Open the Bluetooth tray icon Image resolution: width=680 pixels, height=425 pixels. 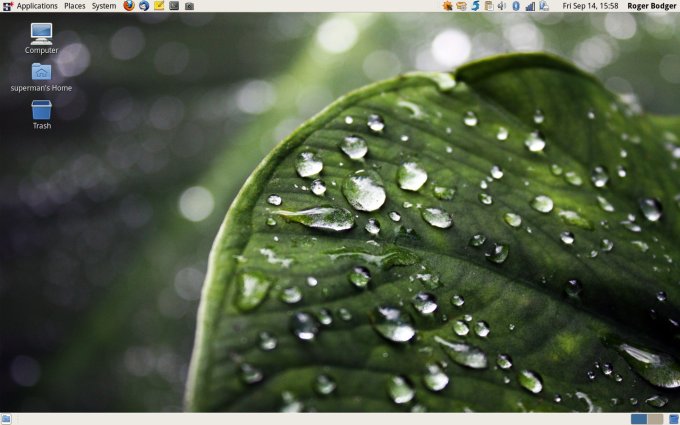pos(516,6)
